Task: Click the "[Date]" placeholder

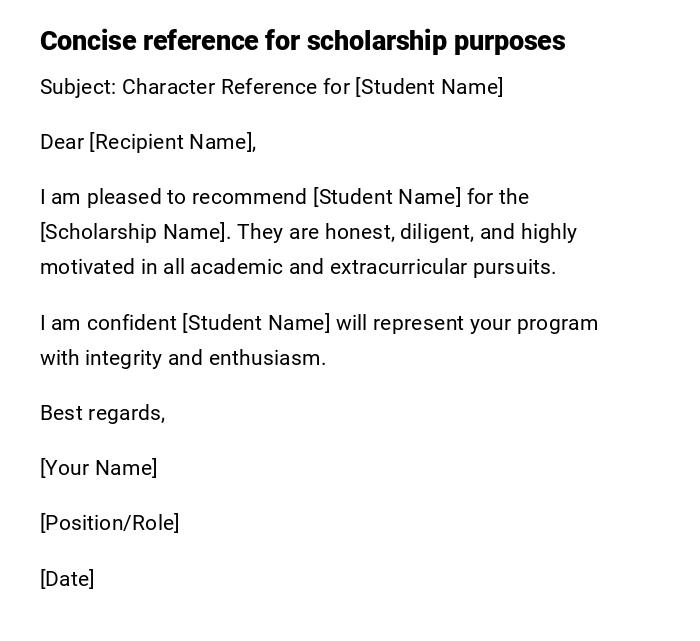Action: (67, 579)
